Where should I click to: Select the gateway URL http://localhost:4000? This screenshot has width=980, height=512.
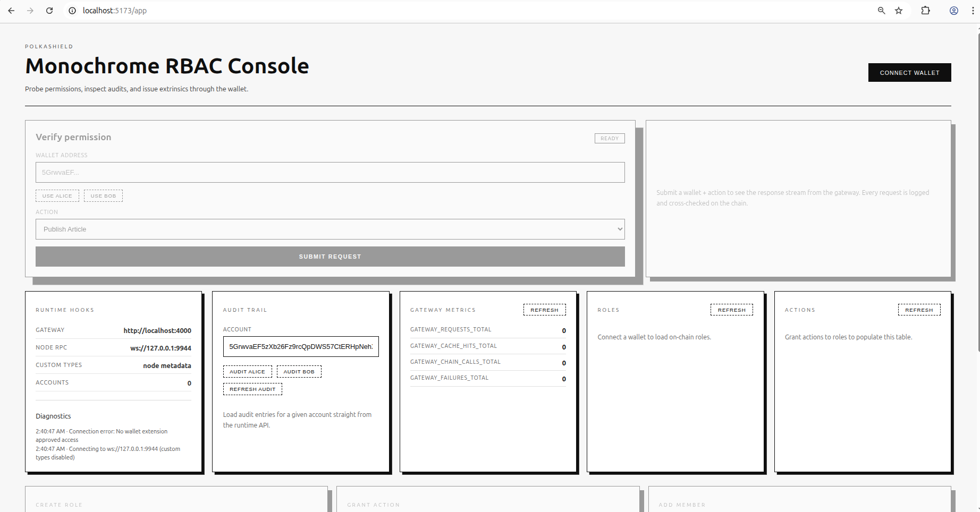(157, 330)
